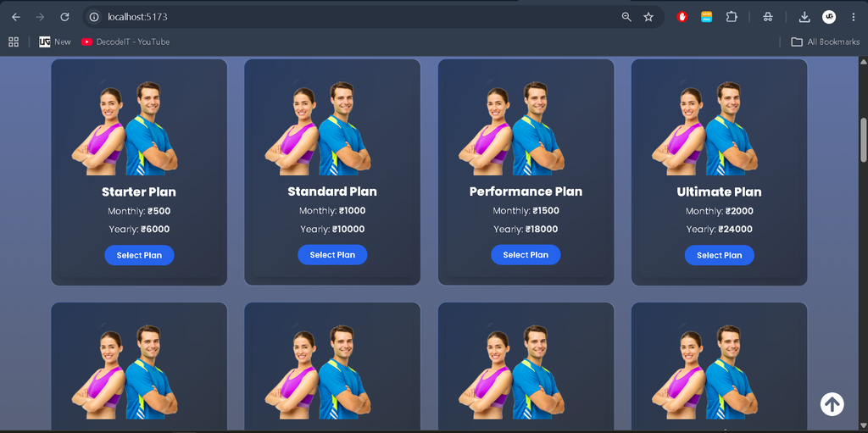Open the zoom magnifier in address bar
Viewport: 868px width, 433px height.
[x=626, y=17]
